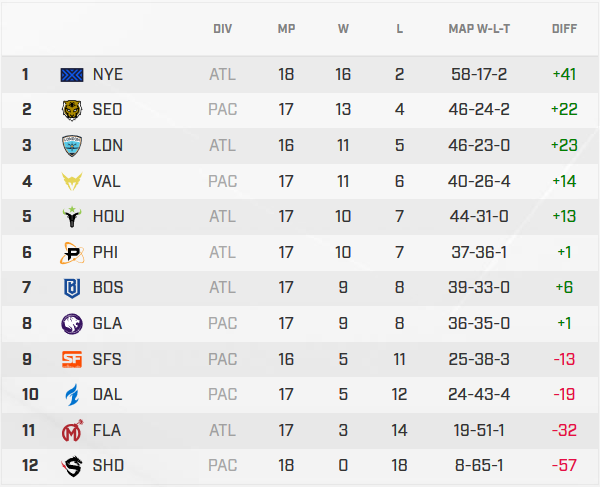Click the Boston Uprising shield logo

73,288
